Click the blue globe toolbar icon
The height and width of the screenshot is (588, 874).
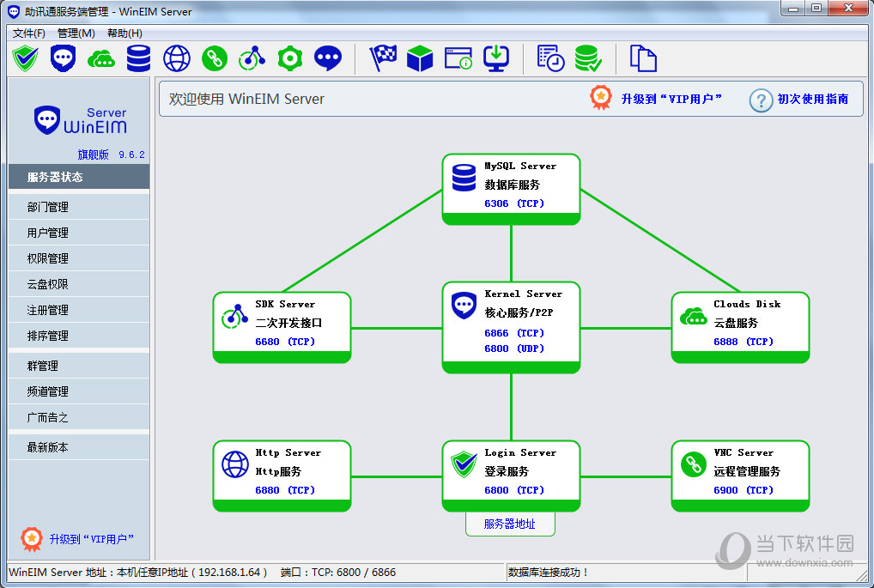177,58
